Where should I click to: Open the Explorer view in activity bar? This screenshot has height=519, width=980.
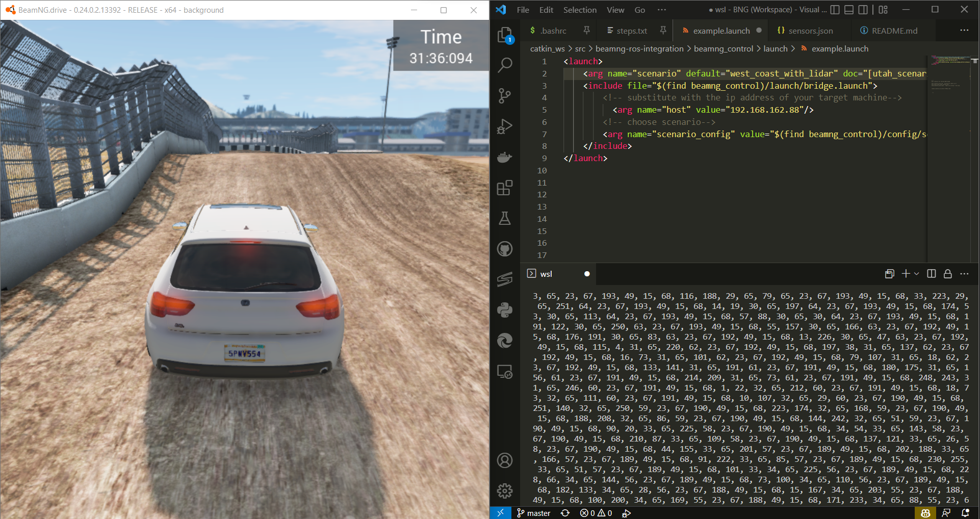[505, 35]
